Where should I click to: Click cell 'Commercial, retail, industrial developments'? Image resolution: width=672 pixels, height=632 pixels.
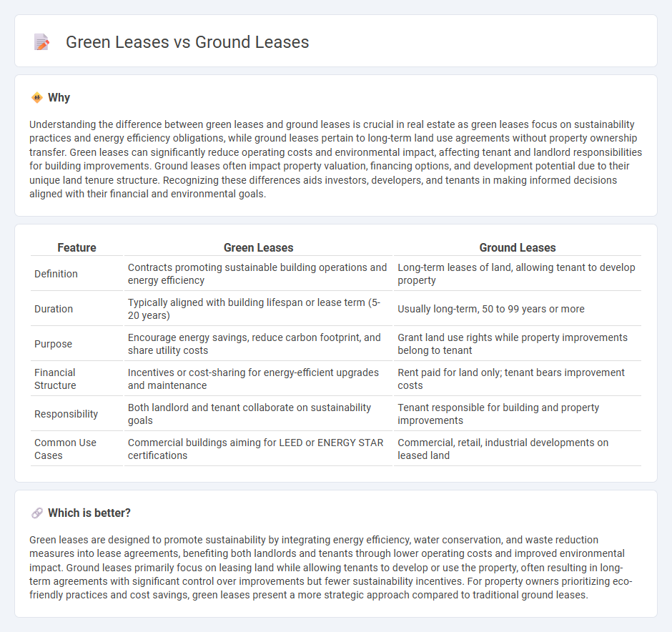(518, 449)
